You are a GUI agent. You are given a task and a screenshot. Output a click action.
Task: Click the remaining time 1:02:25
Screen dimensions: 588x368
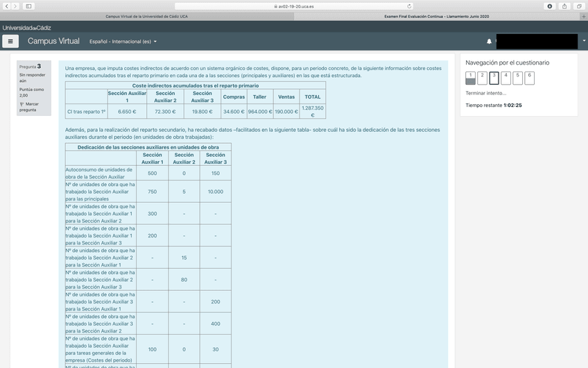click(512, 105)
